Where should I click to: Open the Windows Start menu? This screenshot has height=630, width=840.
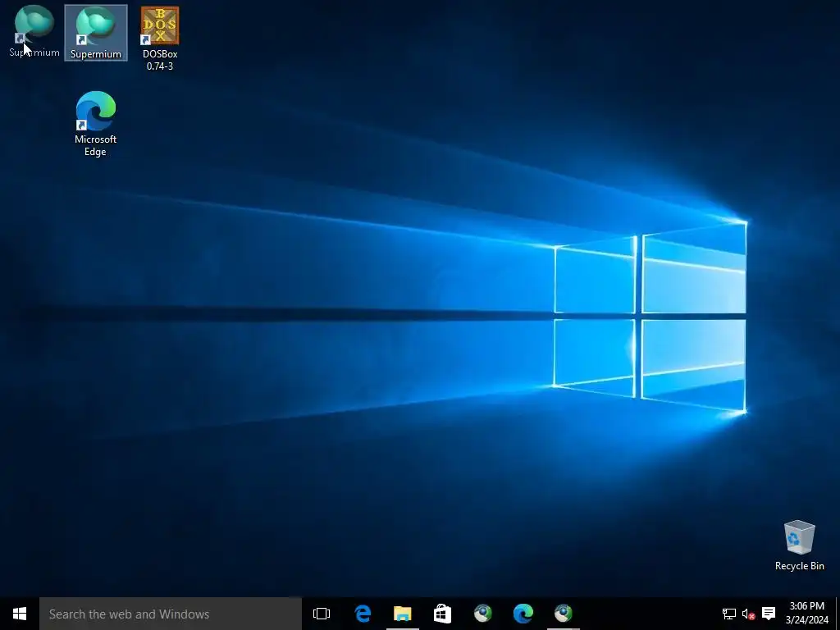pos(20,614)
